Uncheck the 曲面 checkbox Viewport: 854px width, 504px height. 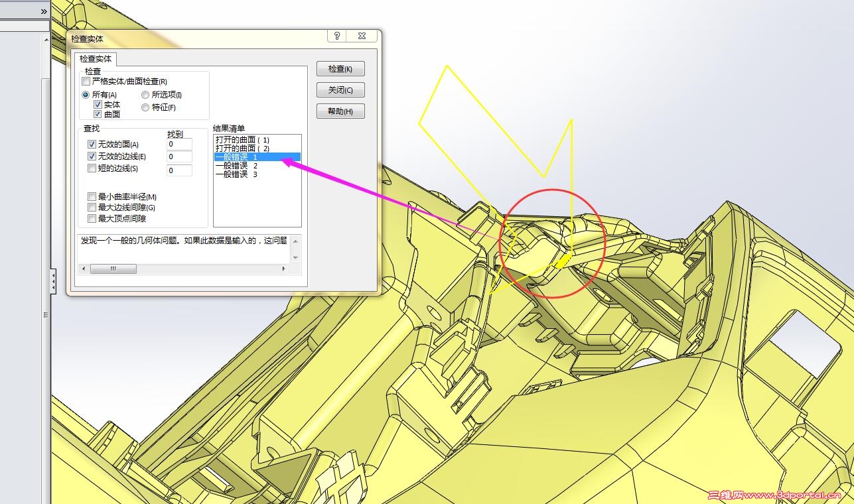(x=98, y=114)
